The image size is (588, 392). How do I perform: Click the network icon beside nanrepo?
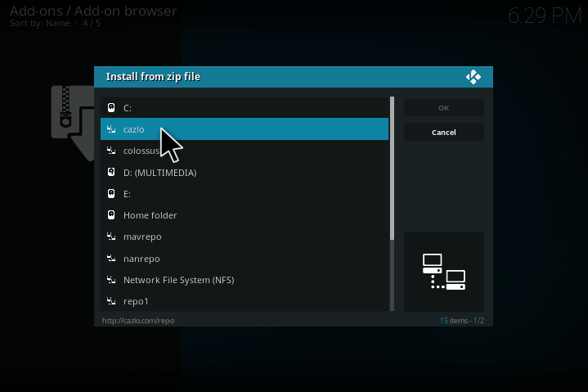pos(111,258)
